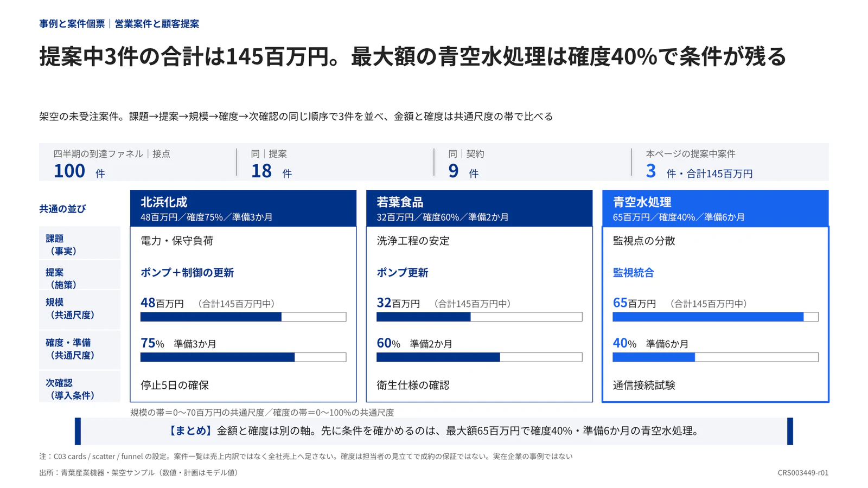Click the funnel value 18 件 for 提案
This screenshot has height=488, width=868.
tap(271, 171)
